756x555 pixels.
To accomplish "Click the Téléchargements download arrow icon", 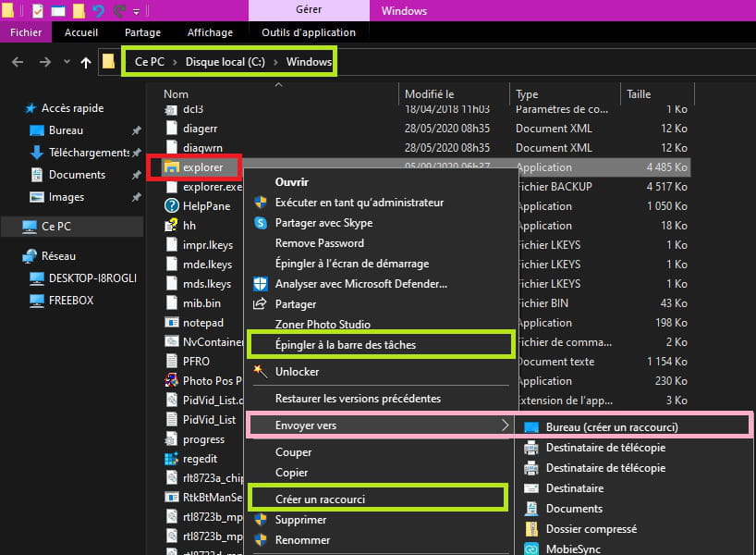I will (x=37, y=153).
